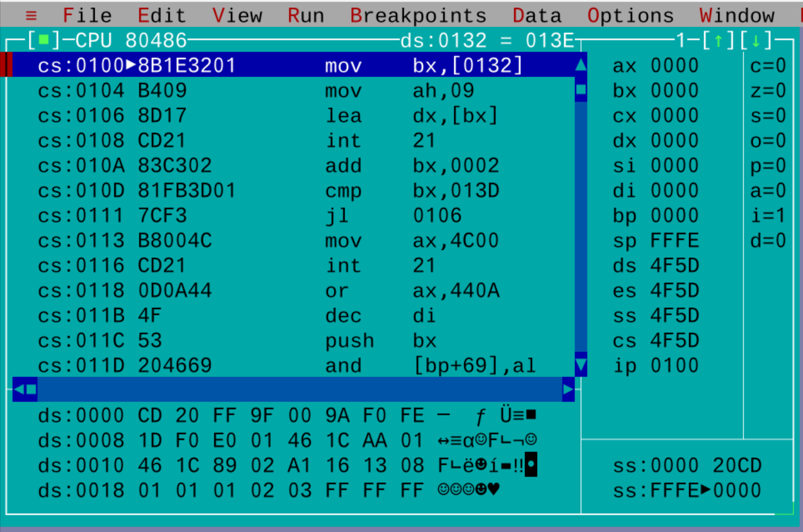Select instruction mov ax,4C00
Screen dimensions: 803x532
[294, 240]
